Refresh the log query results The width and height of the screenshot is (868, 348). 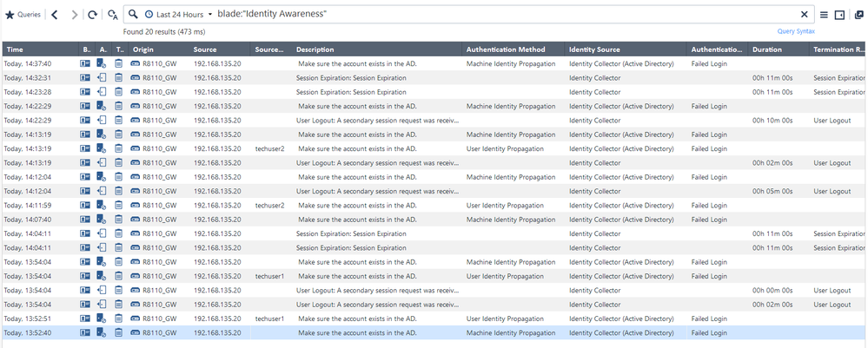[x=92, y=15]
